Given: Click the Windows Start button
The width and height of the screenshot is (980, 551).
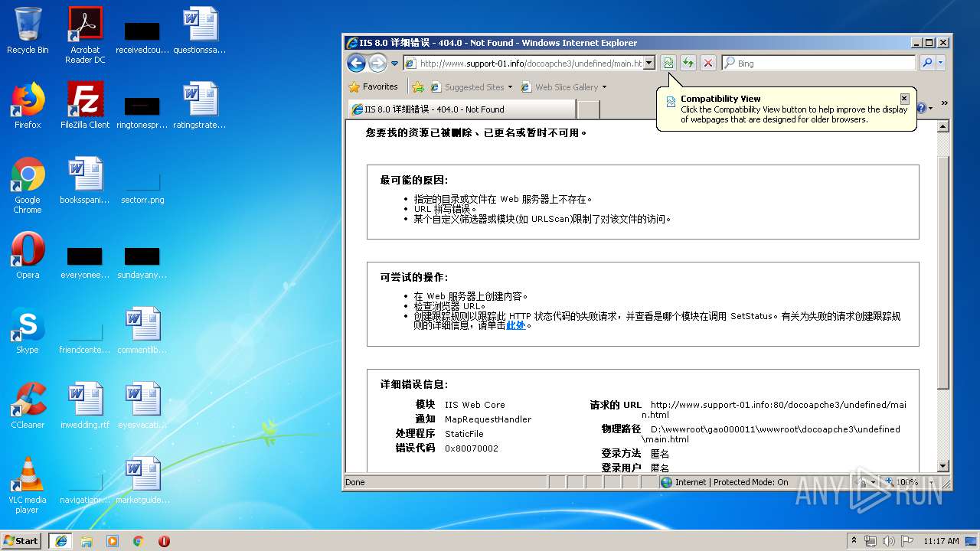Looking at the screenshot, I should point(22,540).
